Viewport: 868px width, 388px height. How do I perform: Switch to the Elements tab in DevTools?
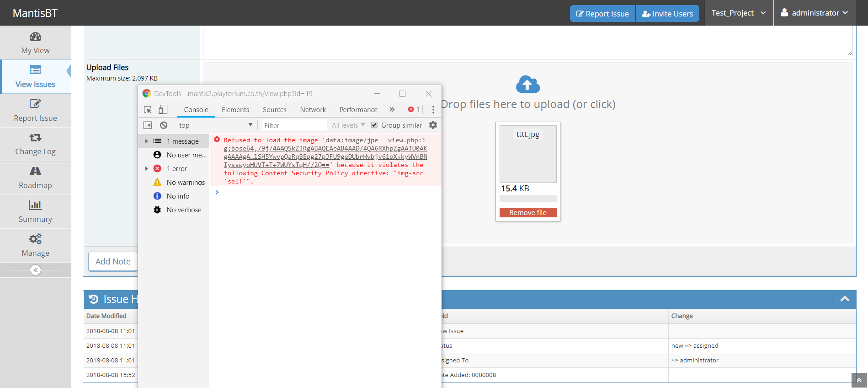(x=235, y=110)
